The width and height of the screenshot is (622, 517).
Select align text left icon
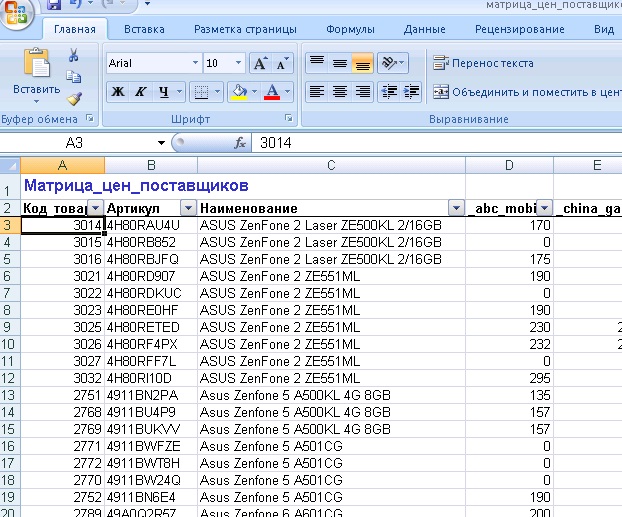(317, 92)
